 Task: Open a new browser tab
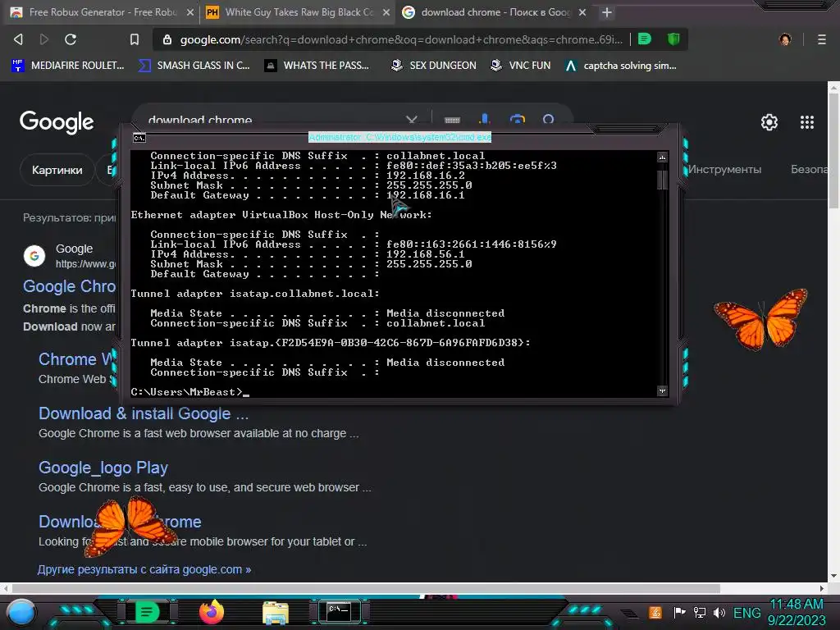606,11
